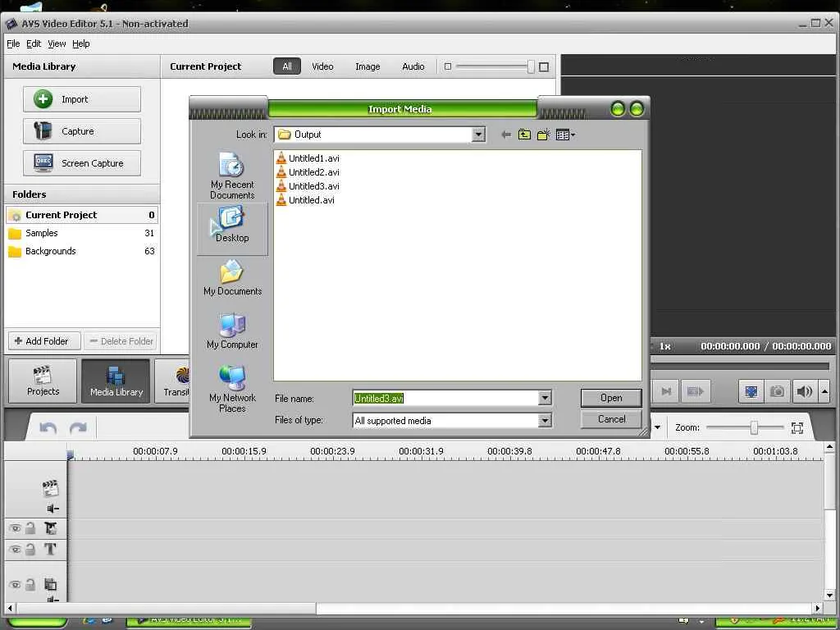
Task: Expand the volume arrow beside speaker button
Action: [825, 391]
